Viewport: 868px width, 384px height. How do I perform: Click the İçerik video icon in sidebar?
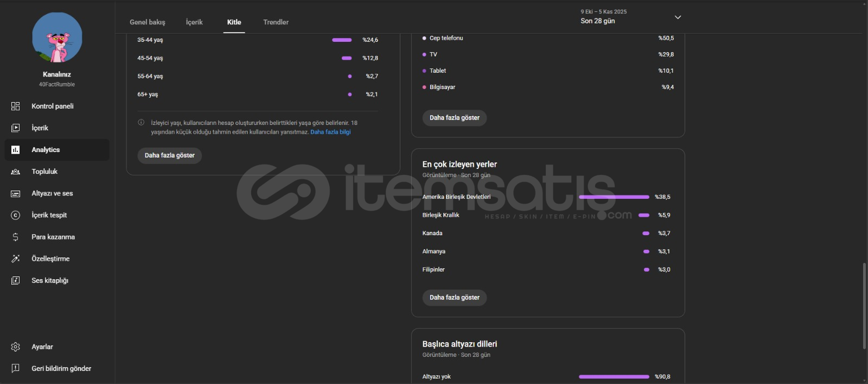tap(15, 128)
